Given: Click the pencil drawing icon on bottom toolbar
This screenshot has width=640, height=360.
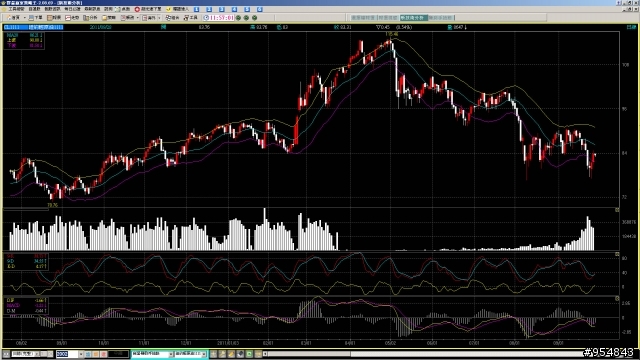Looking at the screenshot, I should [x=231, y=354].
